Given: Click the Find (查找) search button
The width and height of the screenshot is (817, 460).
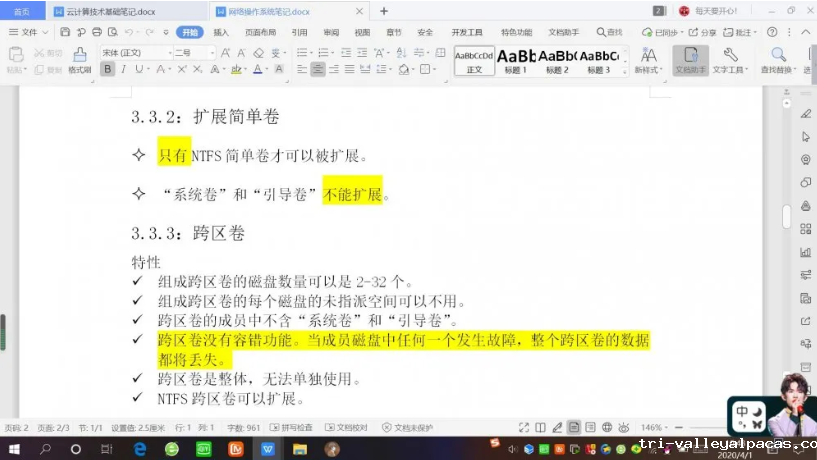Looking at the screenshot, I should [610, 32].
